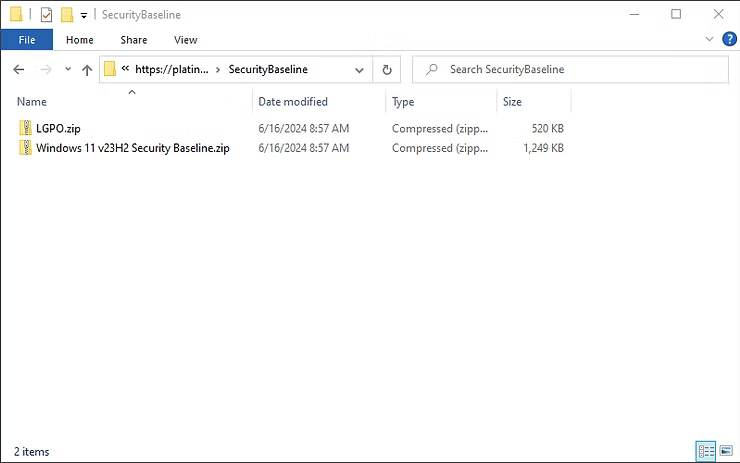Expand the address bar history dropdown
The width and height of the screenshot is (740, 463).
359,70
